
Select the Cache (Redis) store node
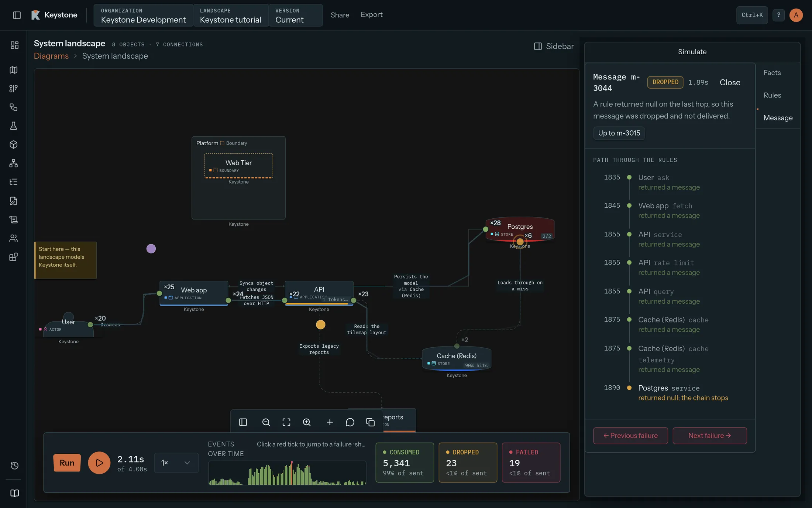point(457,358)
